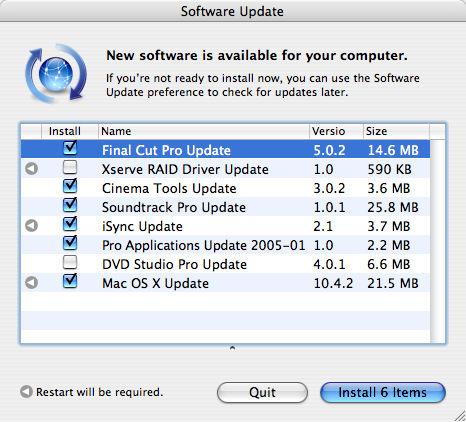
Task: Click 'New software is available' heading
Action: tap(257, 56)
